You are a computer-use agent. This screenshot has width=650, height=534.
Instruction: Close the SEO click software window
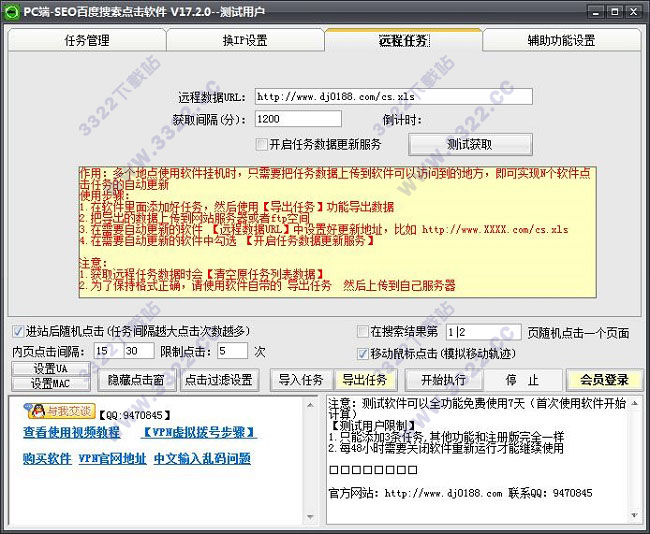[633, 12]
